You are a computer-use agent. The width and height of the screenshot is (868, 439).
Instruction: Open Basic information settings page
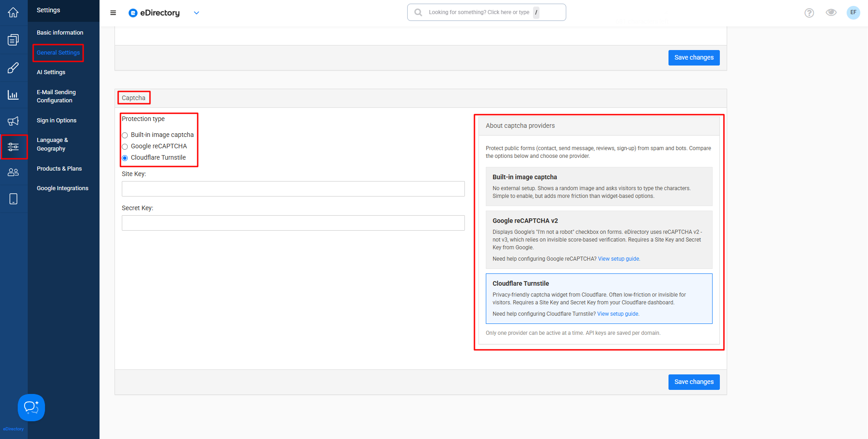click(x=60, y=33)
